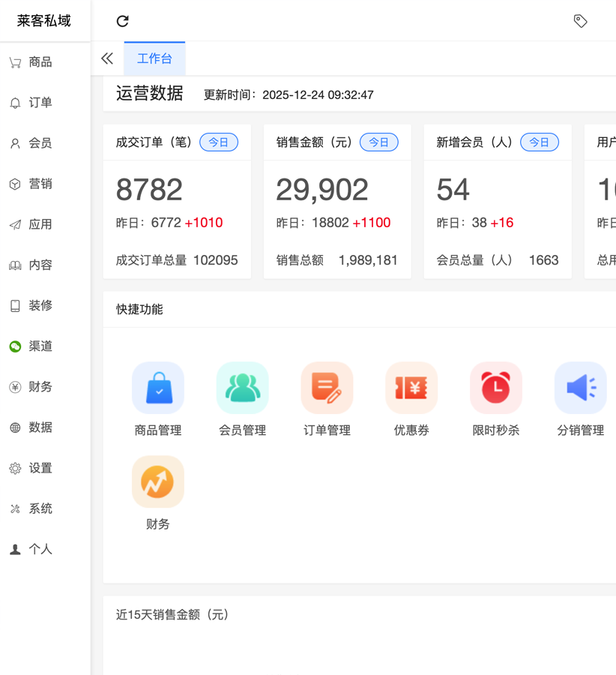Click the 财务 chart shortcut icon
Screen dimensions: 616x675
pos(157,481)
